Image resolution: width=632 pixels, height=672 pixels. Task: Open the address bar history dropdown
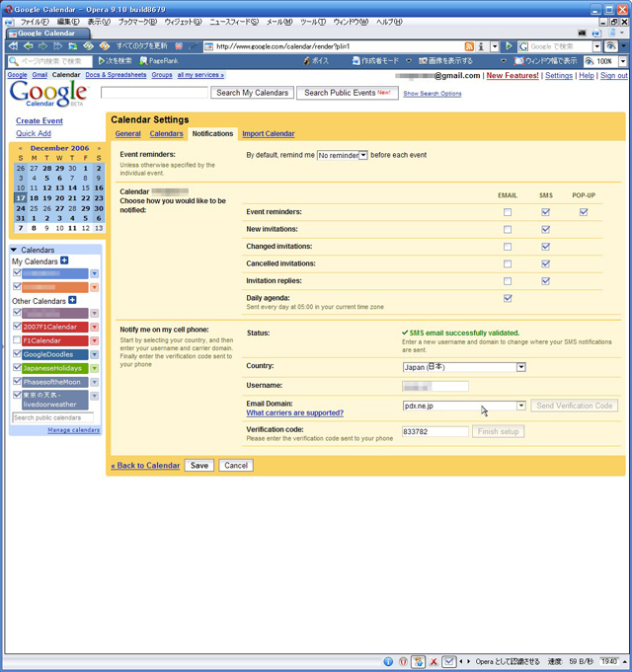click(495, 46)
